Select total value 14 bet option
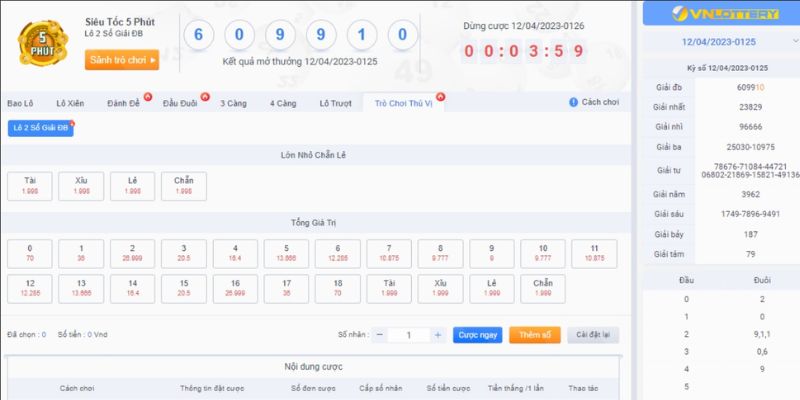The height and width of the screenshot is (400, 800). coord(133,289)
